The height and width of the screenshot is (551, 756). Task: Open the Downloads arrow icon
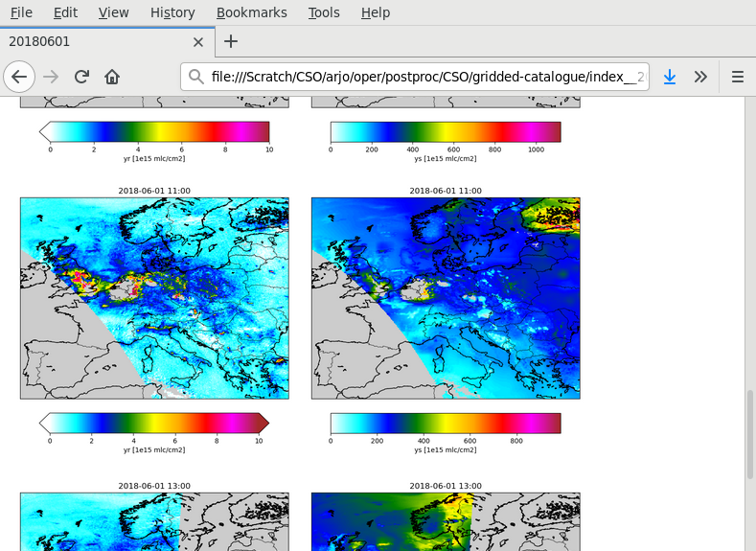[669, 77]
